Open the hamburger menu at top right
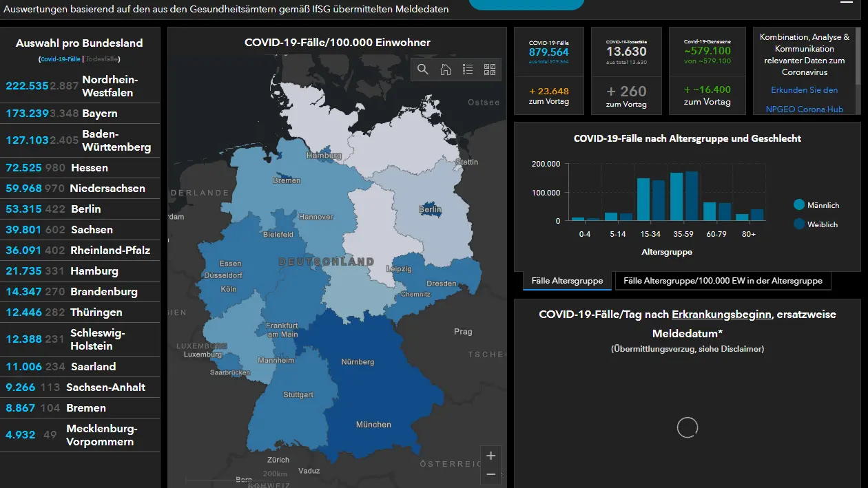 pos(847,2)
